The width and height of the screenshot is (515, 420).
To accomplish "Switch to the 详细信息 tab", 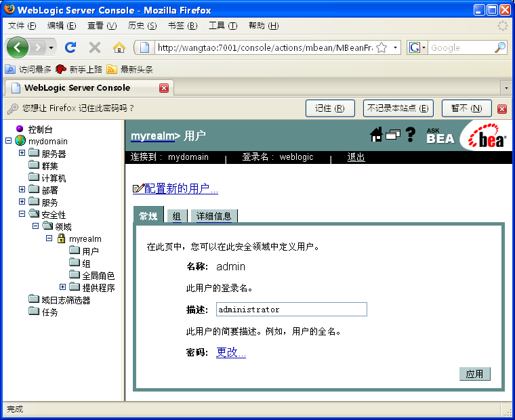I will coord(214,216).
